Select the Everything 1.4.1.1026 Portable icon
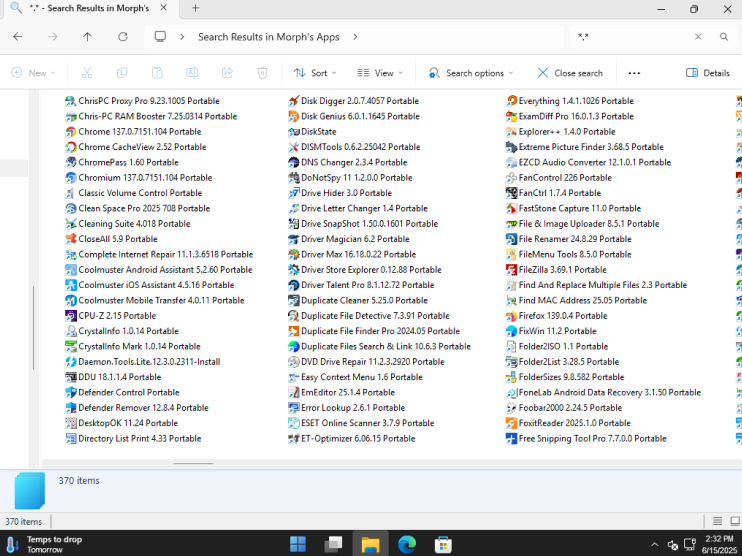The image size is (742, 556). [511, 101]
